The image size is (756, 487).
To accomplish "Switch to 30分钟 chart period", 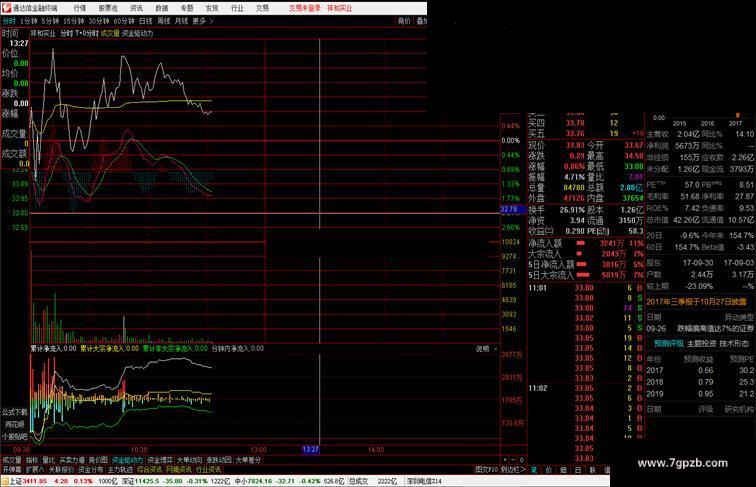I will tap(98, 21).
